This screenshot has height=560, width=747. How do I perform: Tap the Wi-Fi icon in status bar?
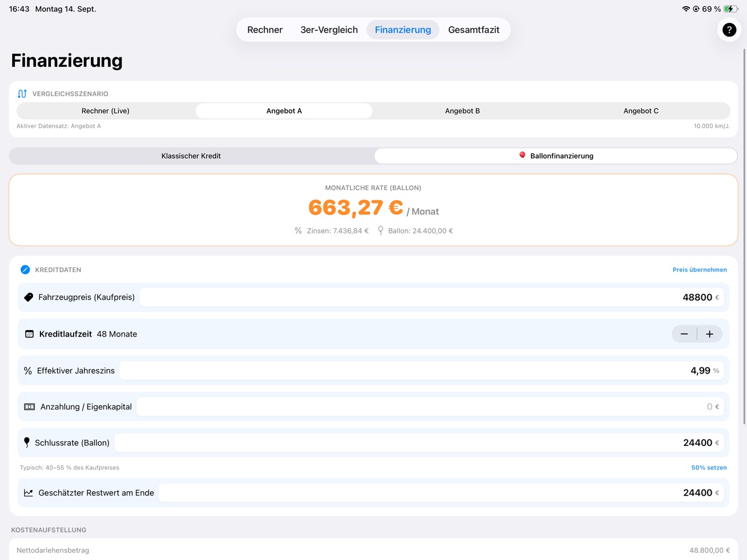686,9
